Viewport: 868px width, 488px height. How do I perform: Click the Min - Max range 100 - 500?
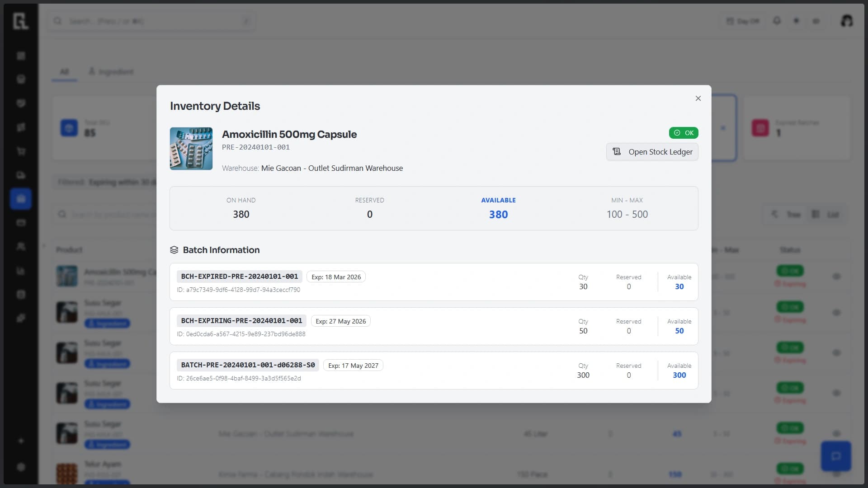click(x=627, y=215)
